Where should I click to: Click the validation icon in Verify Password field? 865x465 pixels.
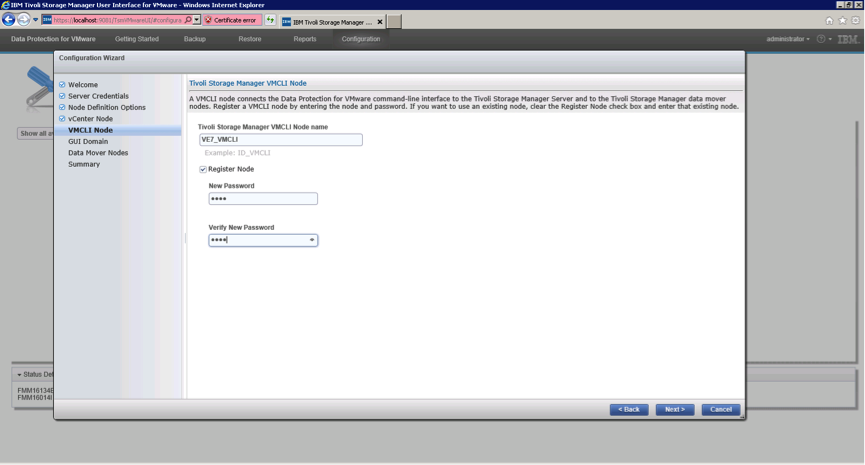click(312, 240)
